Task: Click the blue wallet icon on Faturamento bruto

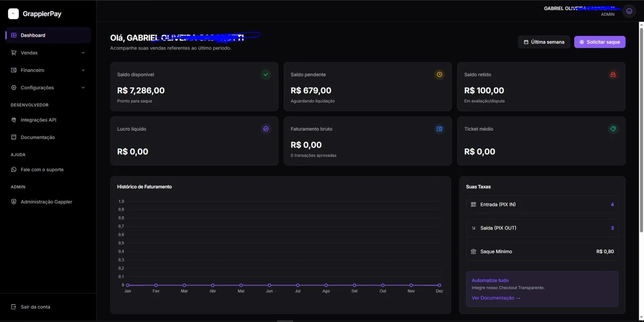Action: coord(440,129)
